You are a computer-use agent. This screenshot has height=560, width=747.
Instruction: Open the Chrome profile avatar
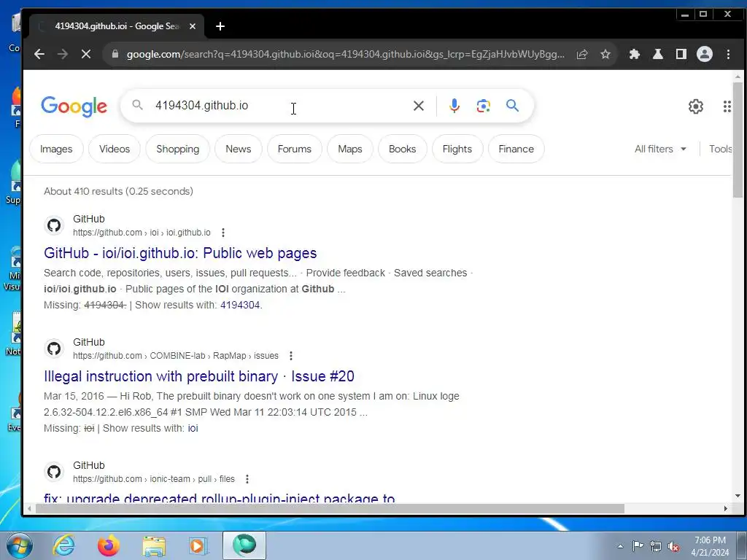coord(704,54)
